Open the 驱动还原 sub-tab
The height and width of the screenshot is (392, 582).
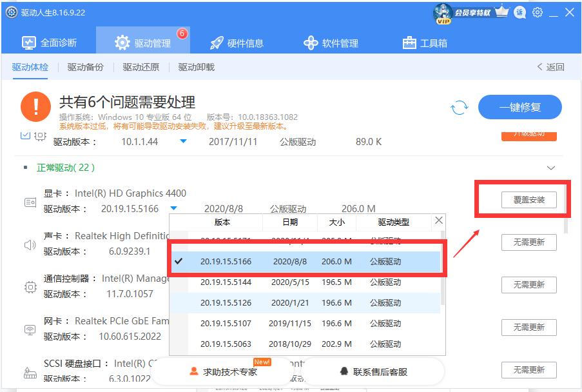(141, 67)
